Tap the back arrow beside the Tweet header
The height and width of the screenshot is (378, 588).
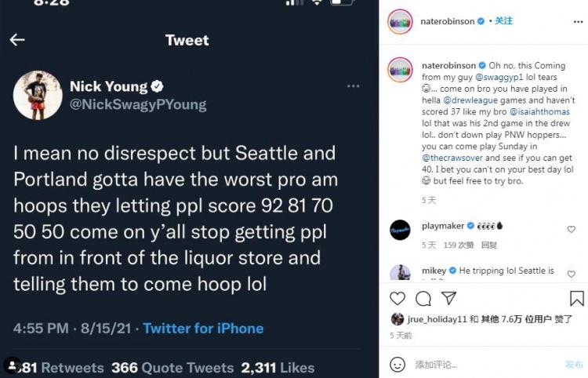coord(17,39)
